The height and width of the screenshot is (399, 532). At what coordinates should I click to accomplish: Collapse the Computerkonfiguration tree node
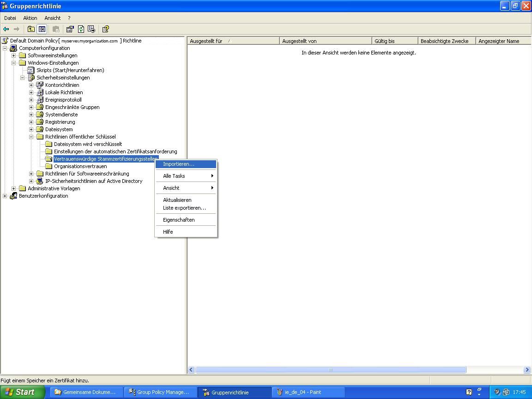click(x=5, y=48)
